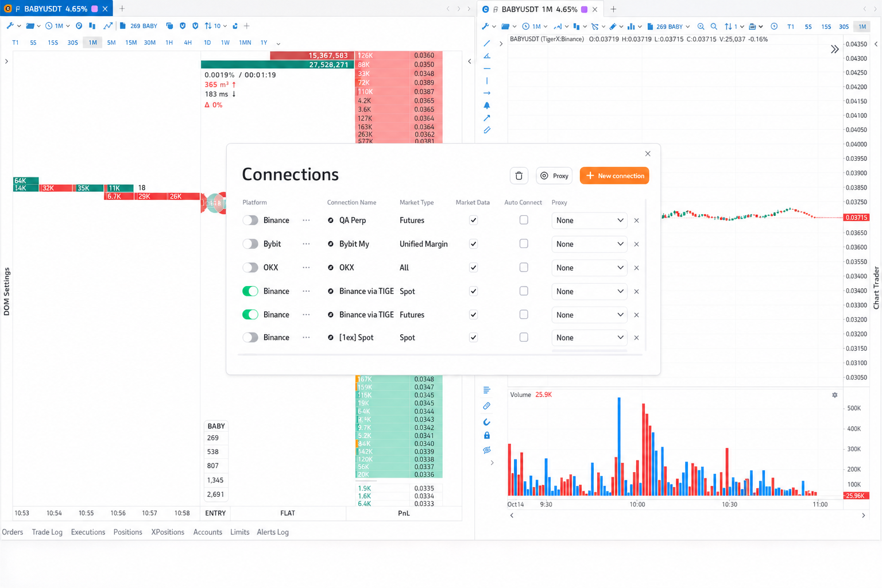Expand more timeframes chevron after 1Y
The image size is (882, 588).
[278, 43]
